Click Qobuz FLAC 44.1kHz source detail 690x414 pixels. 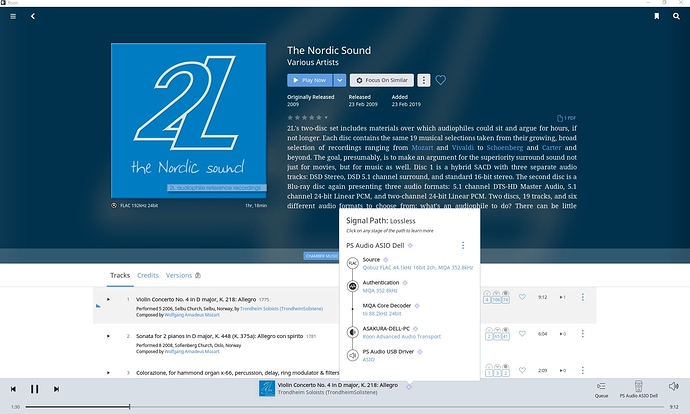tap(418, 267)
